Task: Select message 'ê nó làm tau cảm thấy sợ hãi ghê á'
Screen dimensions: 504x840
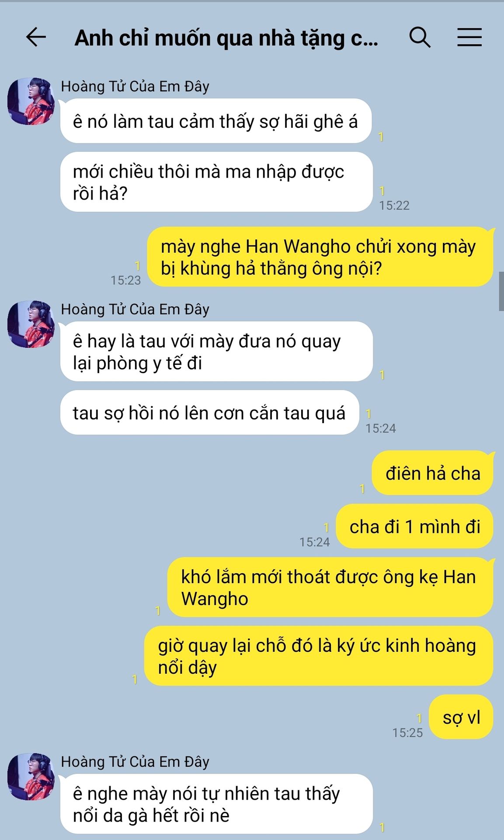Action: pos(216,121)
